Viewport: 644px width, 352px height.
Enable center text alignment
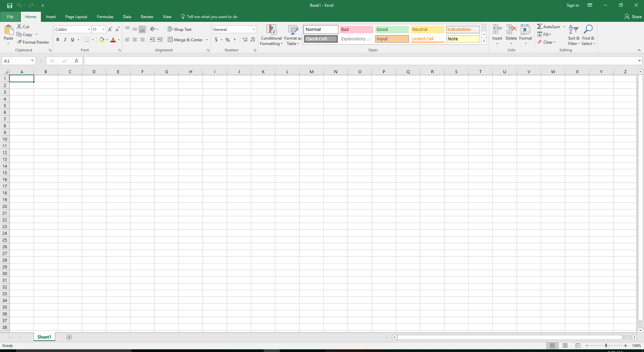(135, 40)
